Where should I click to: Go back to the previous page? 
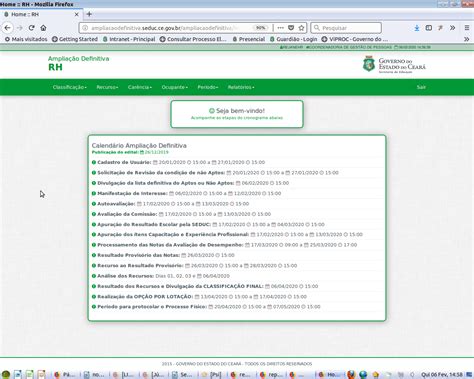(x=8, y=28)
